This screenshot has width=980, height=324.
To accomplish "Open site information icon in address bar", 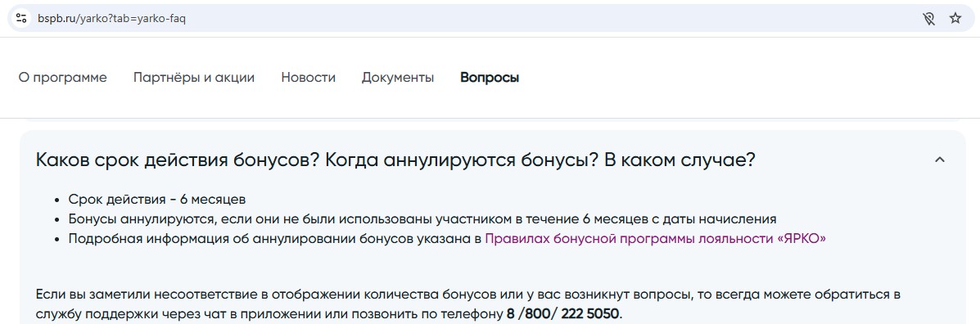I will click(21, 18).
